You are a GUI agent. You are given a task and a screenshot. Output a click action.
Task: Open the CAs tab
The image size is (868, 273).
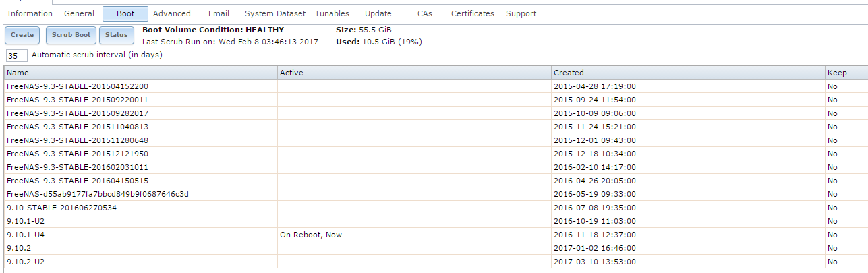pyautogui.click(x=425, y=13)
